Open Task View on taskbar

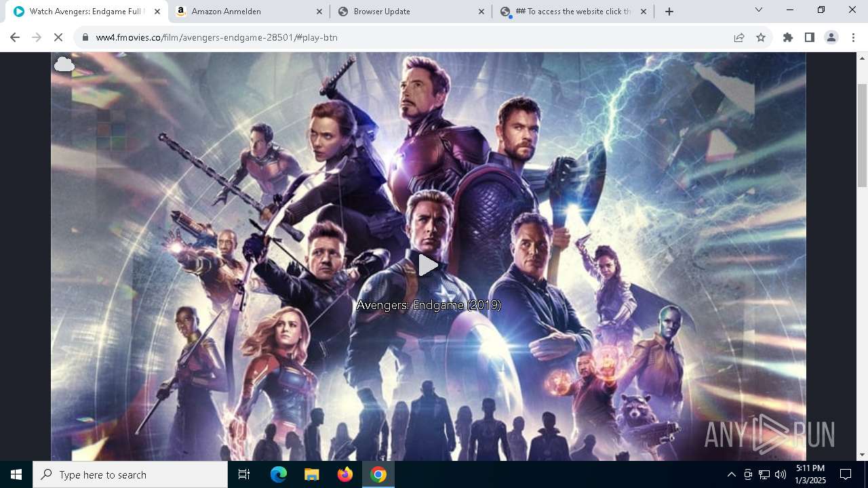(244, 474)
